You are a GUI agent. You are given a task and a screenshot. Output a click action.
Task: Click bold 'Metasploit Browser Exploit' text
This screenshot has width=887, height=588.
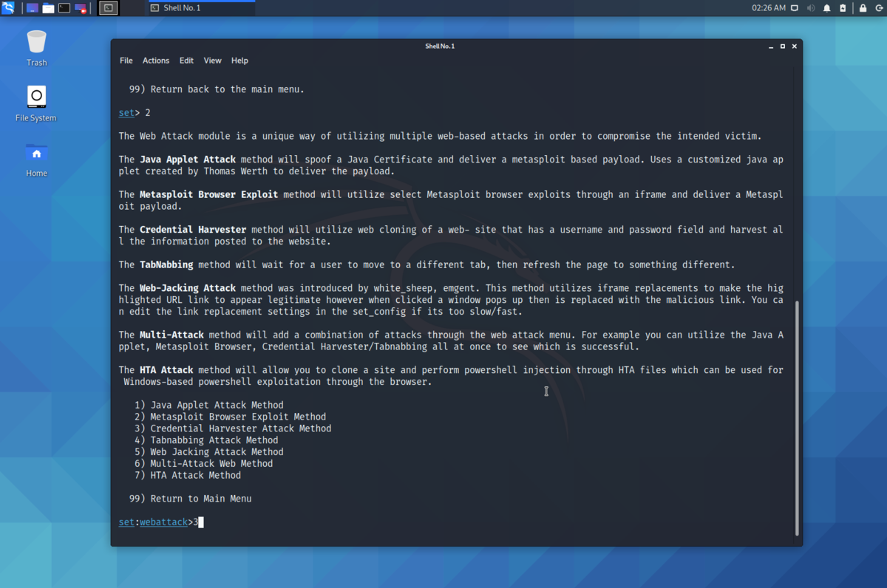click(209, 195)
